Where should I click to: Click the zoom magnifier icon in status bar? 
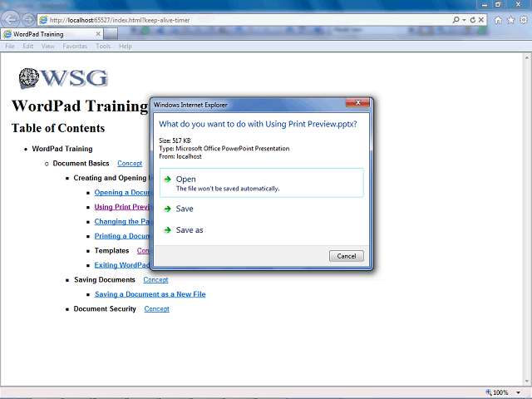click(489, 392)
